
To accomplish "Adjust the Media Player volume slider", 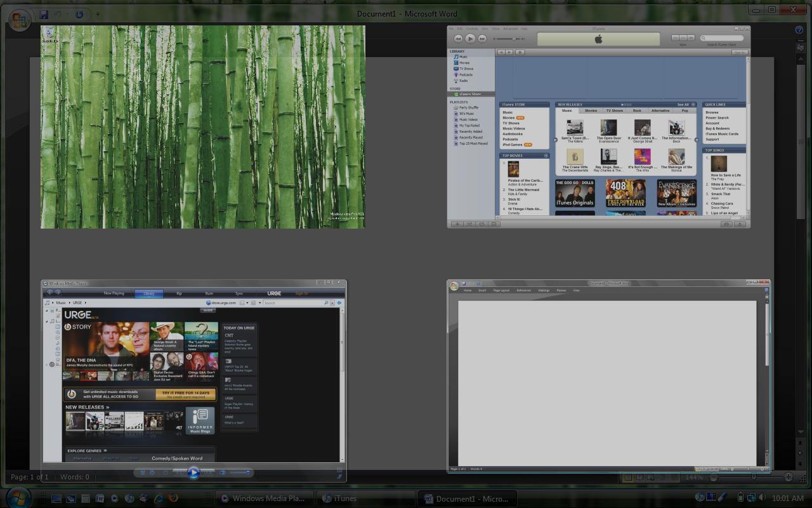I will pos(240,472).
